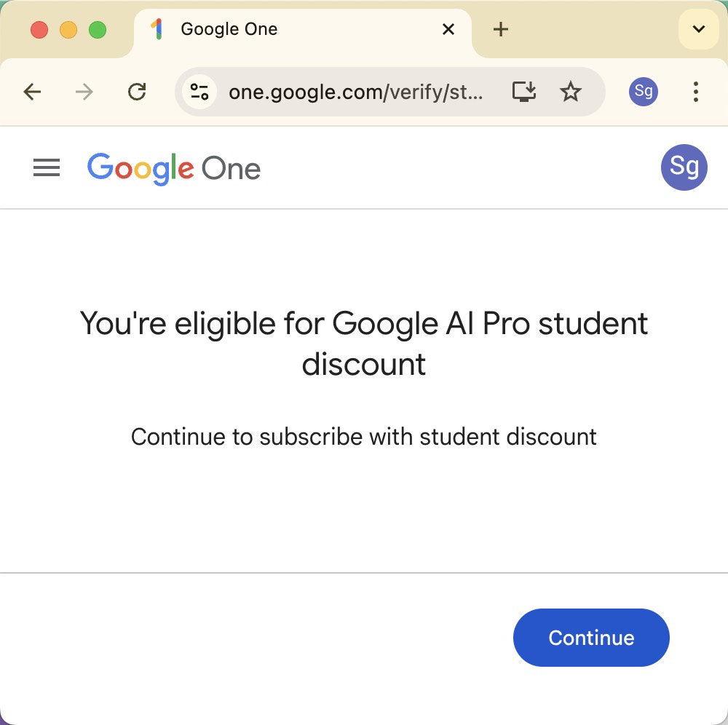Image resolution: width=728 pixels, height=725 pixels.
Task: Click the browser back arrow
Action: 32,92
